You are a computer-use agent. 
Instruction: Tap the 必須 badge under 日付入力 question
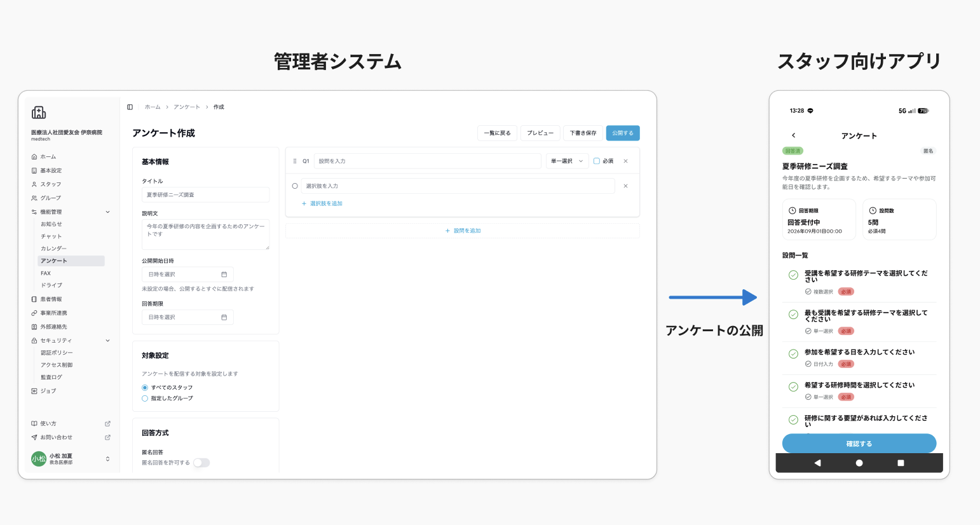pos(846,364)
